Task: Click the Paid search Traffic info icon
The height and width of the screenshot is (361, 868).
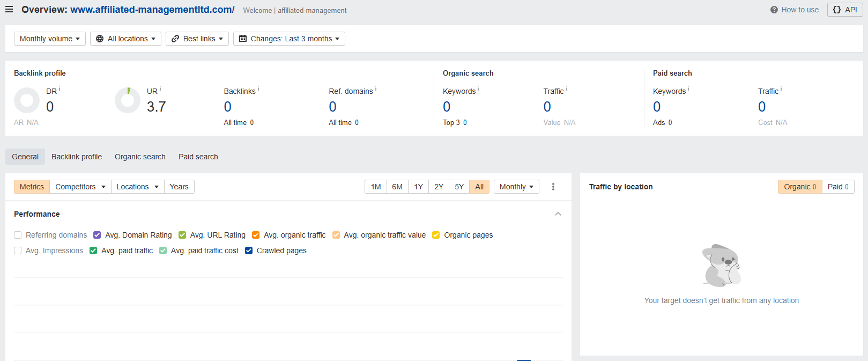Action: (x=781, y=89)
